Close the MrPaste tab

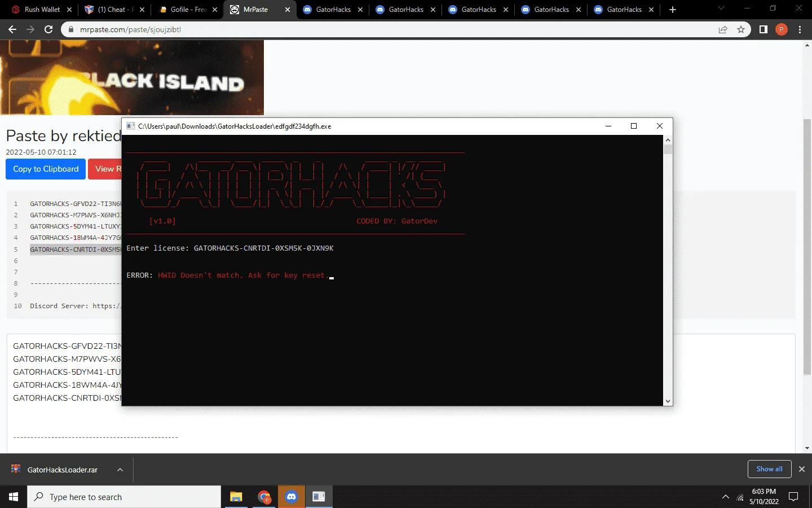[x=288, y=10]
